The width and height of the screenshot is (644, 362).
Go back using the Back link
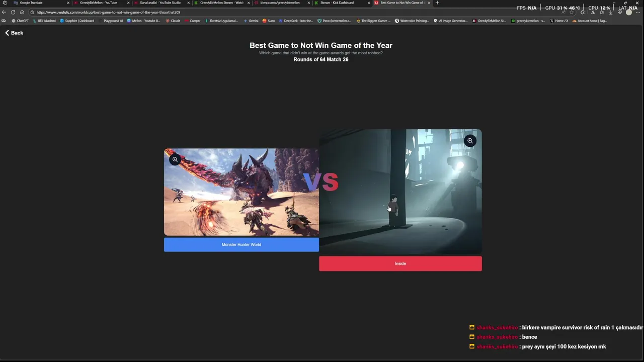14,33
